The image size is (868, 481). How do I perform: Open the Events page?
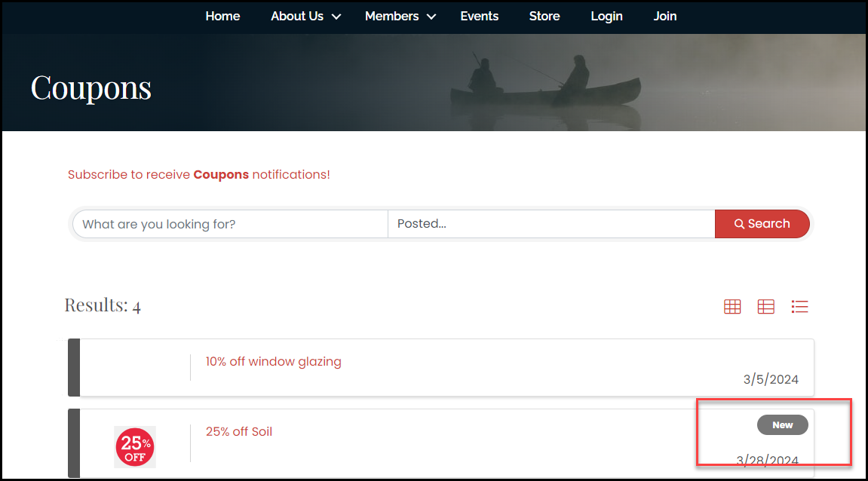coord(479,16)
